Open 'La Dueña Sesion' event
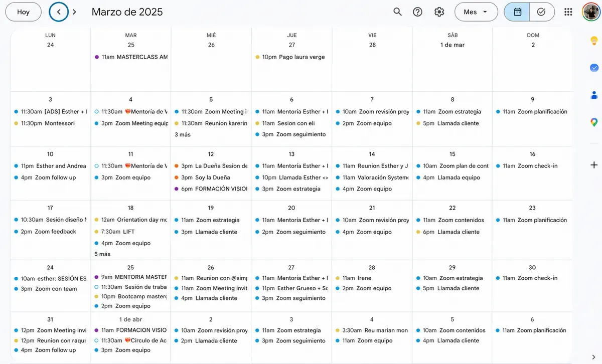This screenshot has width=602, height=364. (x=211, y=166)
